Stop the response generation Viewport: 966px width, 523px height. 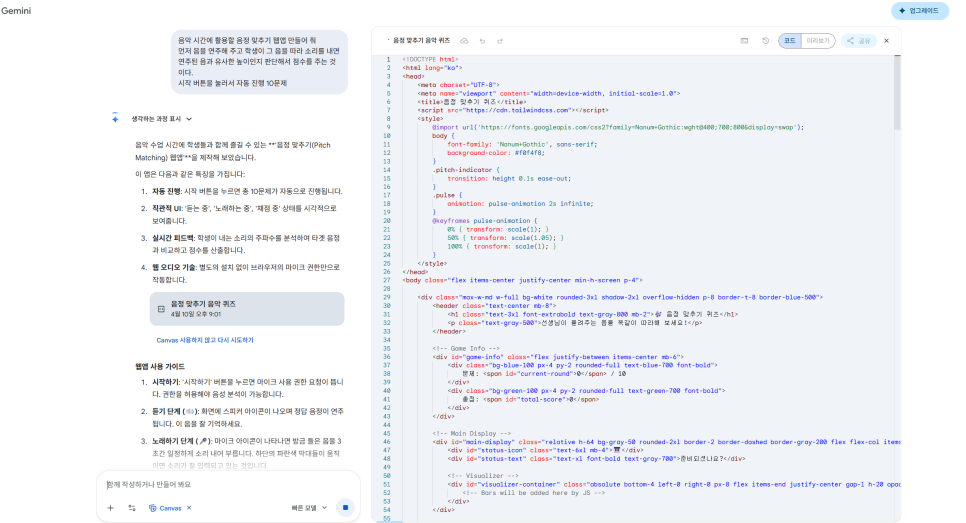point(345,508)
